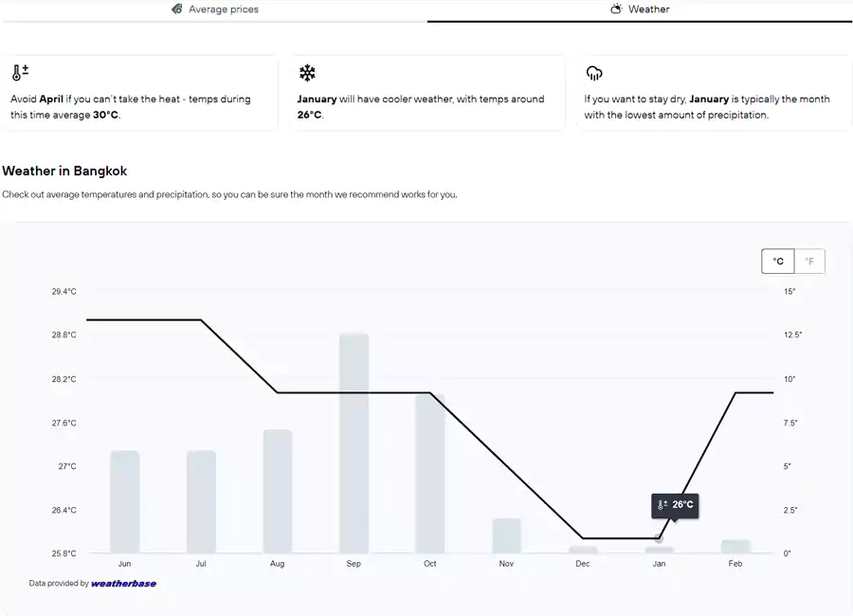Screen dimensions: 853x616
Task: Click the 26°C tooltip label
Action: pos(682,505)
